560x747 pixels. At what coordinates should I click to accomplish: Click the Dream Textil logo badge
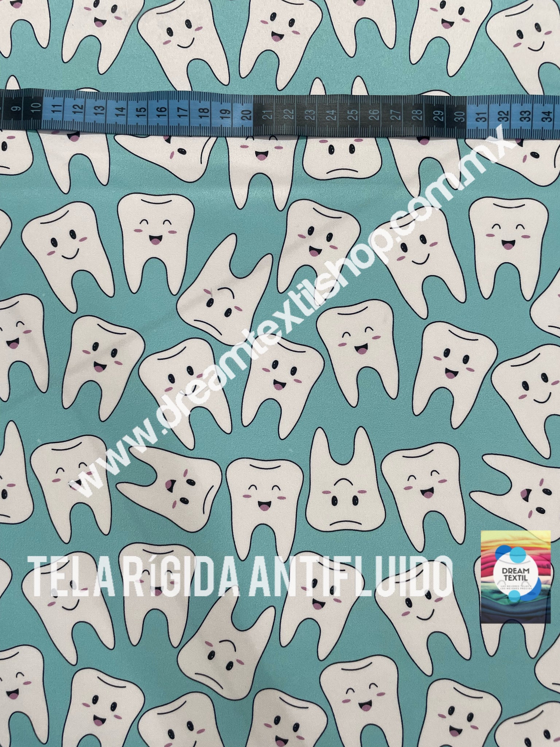click(x=516, y=576)
